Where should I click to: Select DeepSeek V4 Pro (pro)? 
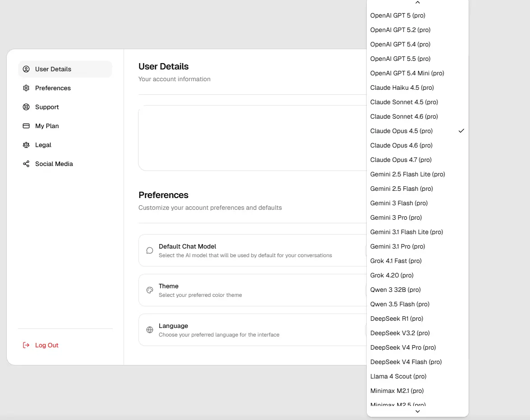pos(417,347)
